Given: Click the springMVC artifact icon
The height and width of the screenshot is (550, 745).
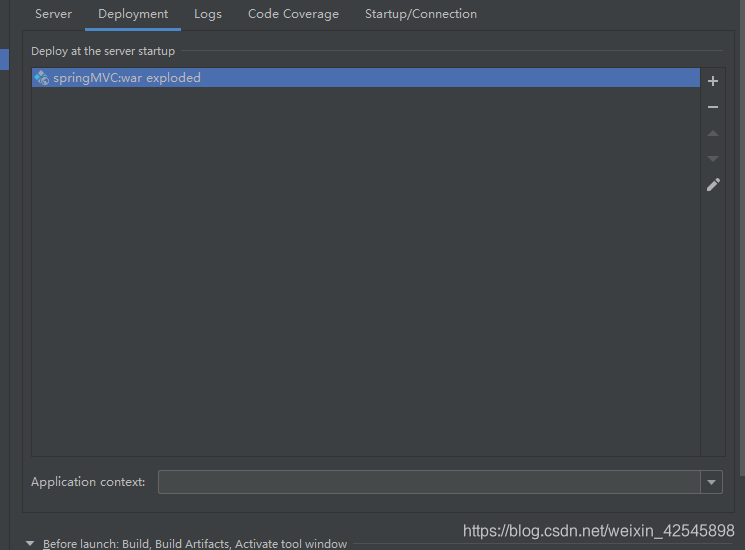Looking at the screenshot, I should [41, 77].
